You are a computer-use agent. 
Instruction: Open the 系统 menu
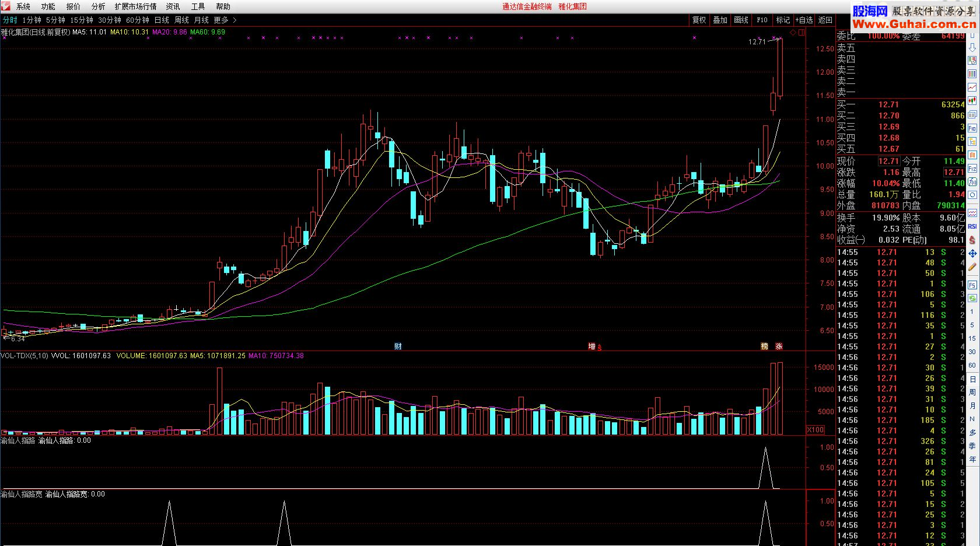click(23, 6)
